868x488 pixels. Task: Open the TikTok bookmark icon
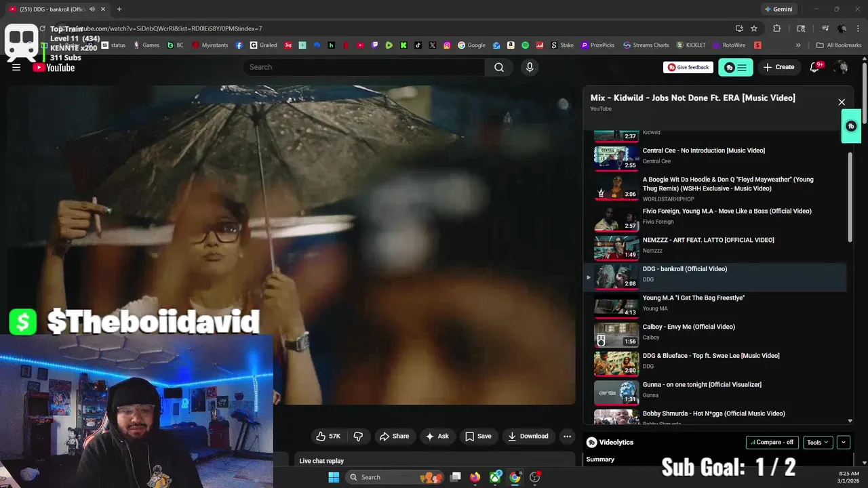click(x=418, y=45)
